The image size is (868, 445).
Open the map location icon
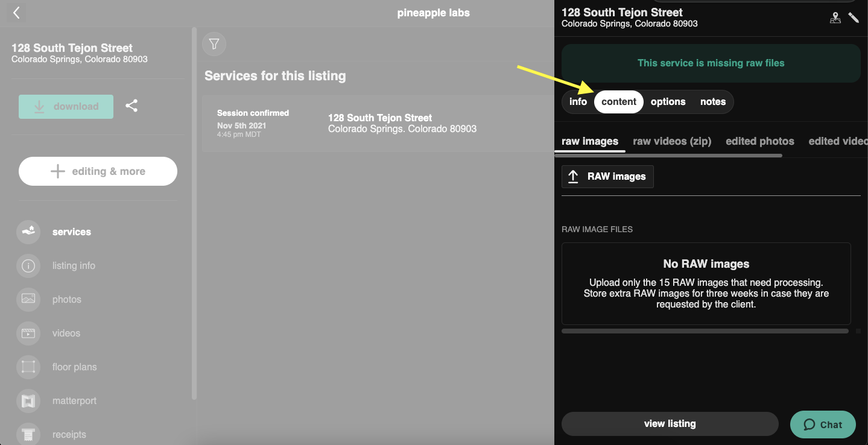[x=835, y=17]
